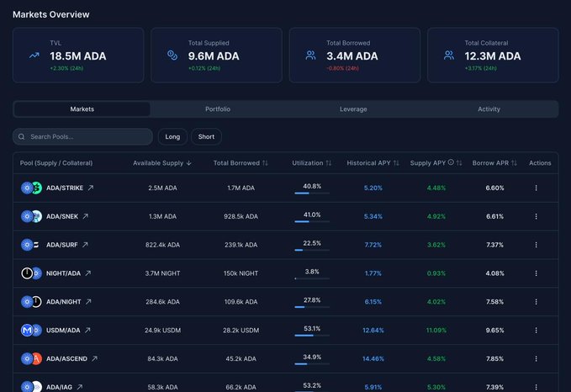Sort by Available Supply column

[162, 163]
